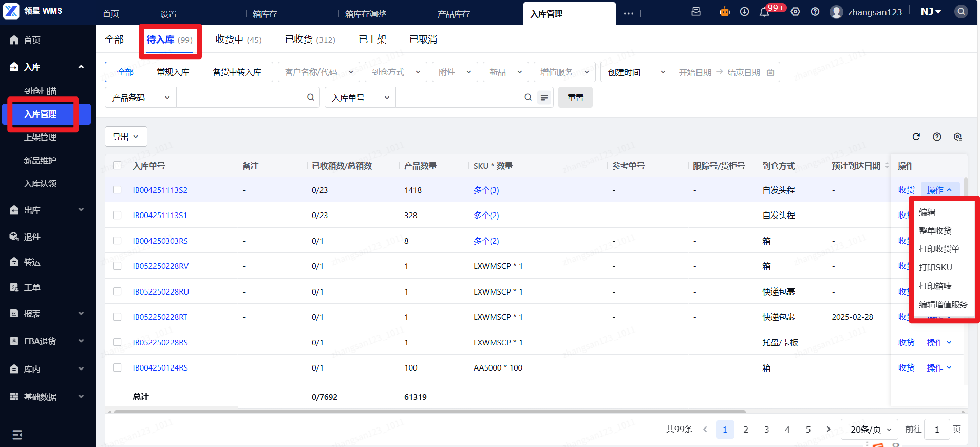Click the search magnifier in top-right corner
This screenshot has height=447, width=980.
[960, 12]
